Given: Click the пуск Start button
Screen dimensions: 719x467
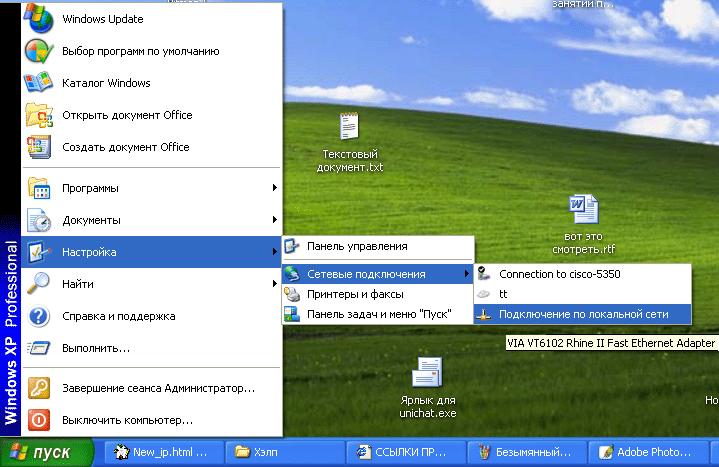Looking at the screenshot, I should (46, 452).
